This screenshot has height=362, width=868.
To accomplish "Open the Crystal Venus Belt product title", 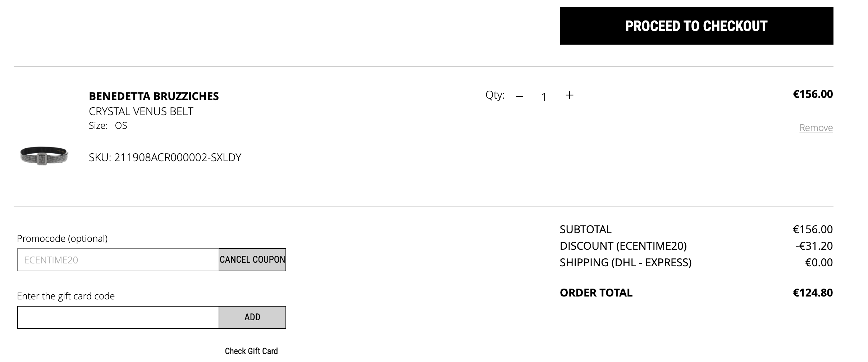I will click(141, 112).
